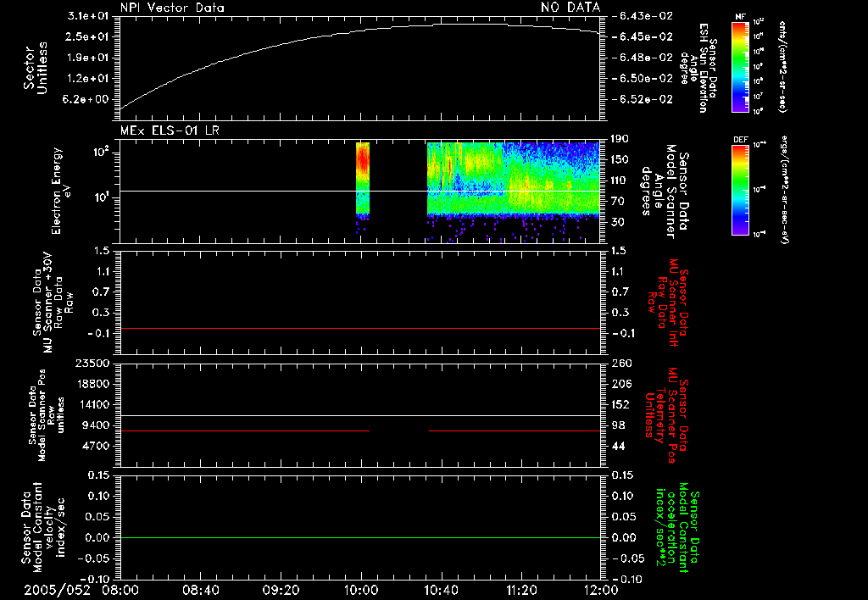Click the '150' scanner angle tick
This screenshot has width=868, height=600.
(x=620, y=160)
